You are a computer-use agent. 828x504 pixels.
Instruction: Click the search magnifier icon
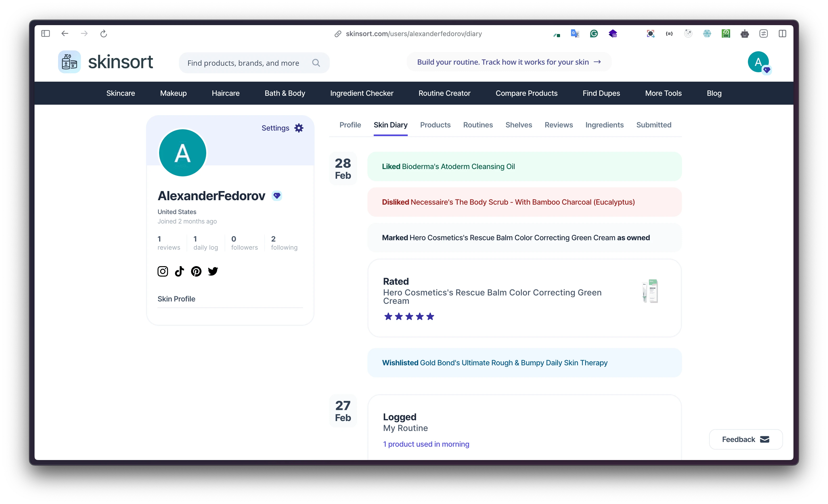click(x=316, y=63)
